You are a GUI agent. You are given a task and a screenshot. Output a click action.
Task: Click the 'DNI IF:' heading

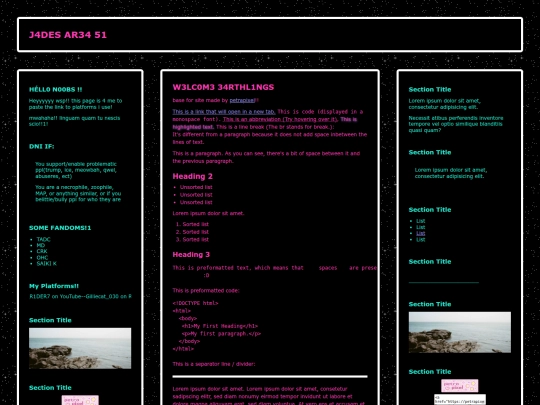tap(41, 146)
